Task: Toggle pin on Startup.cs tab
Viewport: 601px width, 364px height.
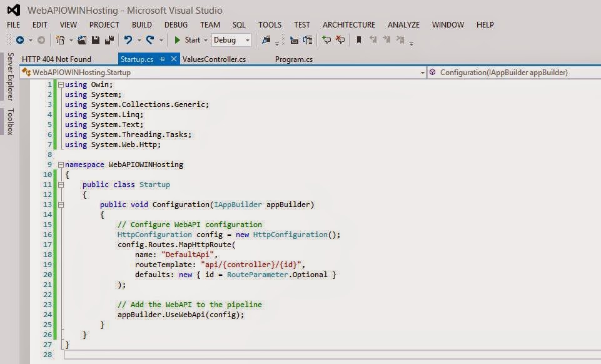Action: coord(163,59)
